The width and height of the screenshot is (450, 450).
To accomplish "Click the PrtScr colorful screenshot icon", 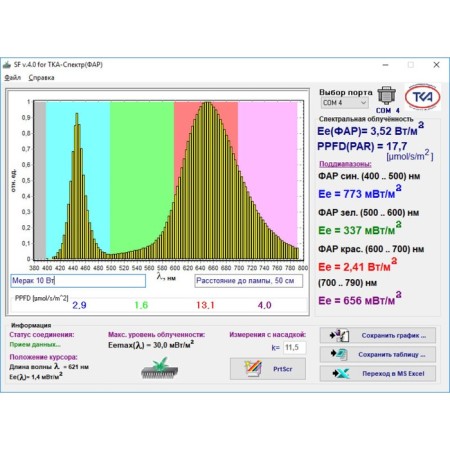I will pos(253,369).
